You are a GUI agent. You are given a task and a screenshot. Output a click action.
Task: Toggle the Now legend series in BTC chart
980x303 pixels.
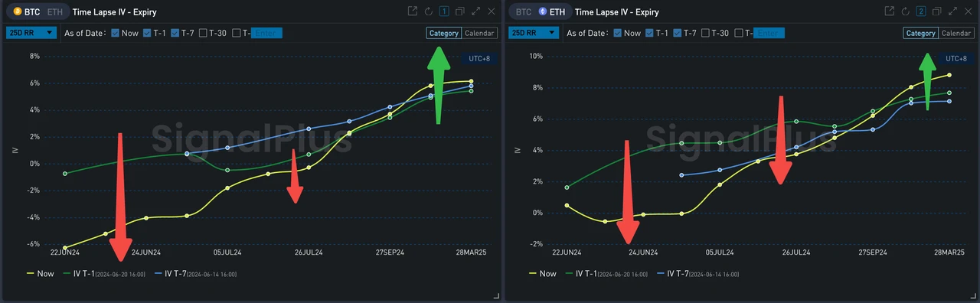tap(41, 273)
